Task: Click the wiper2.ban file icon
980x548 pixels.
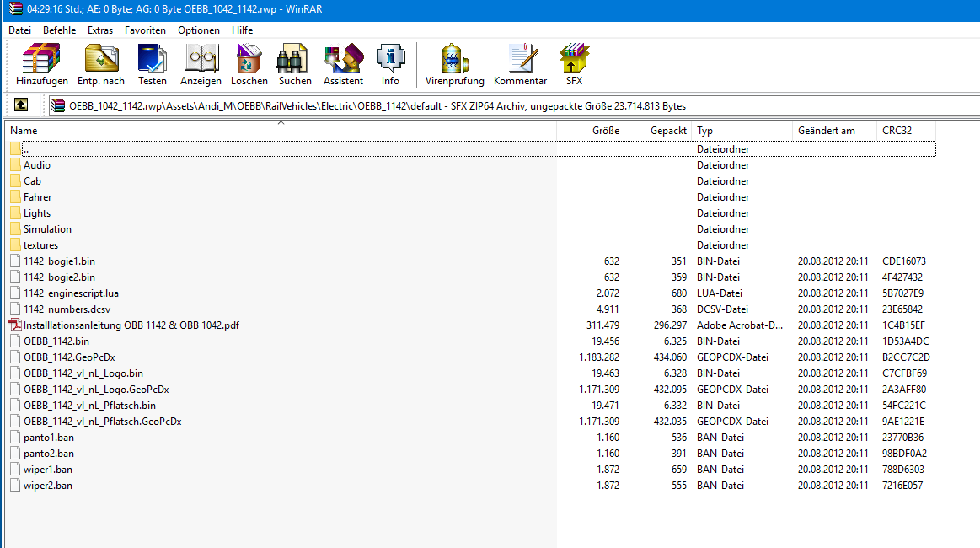Action: click(16, 486)
